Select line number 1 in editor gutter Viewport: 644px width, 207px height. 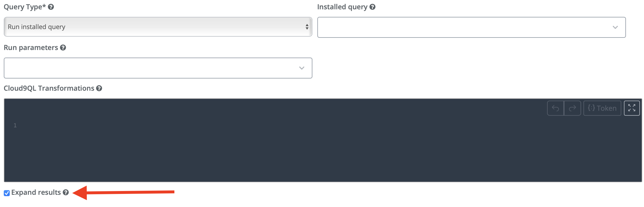[x=15, y=125]
